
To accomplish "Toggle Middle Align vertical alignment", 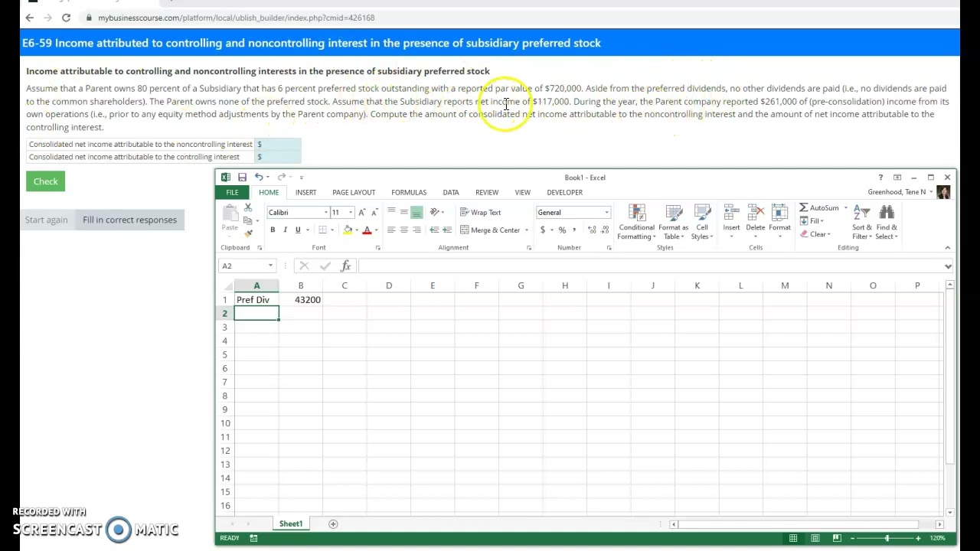I will tap(403, 212).
